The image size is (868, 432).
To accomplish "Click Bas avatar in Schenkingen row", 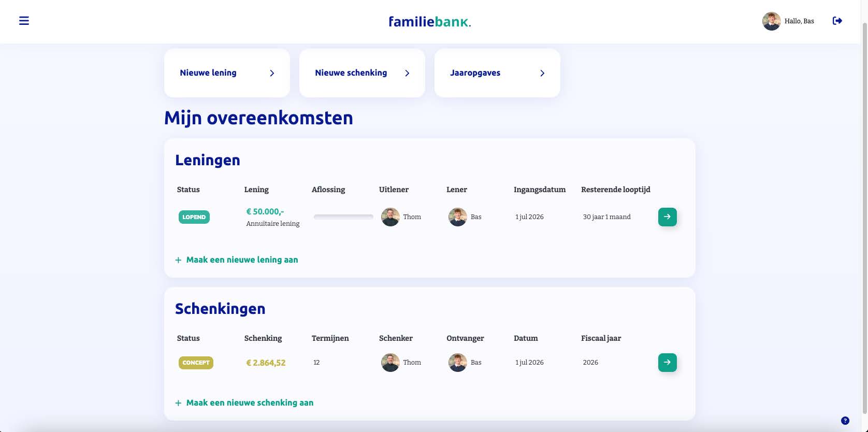I will (458, 363).
